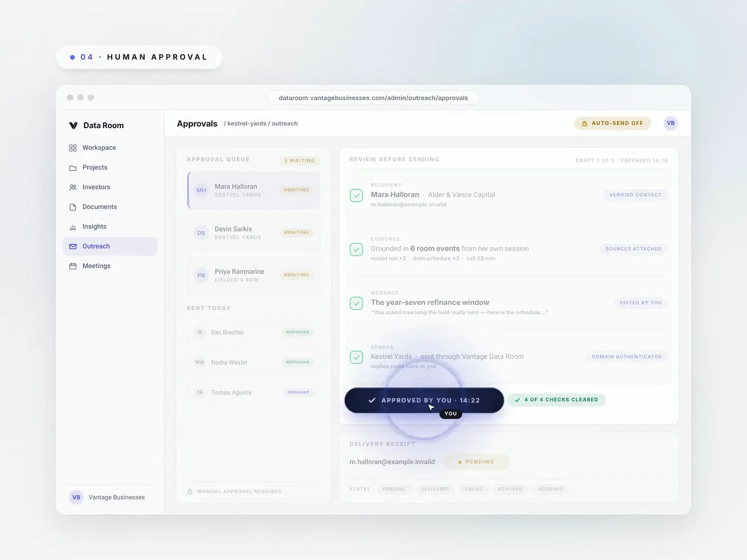Select Priya Ramnarine queue item
Image resolution: width=747 pixels, height=560 pixels.
pos(254,275)
